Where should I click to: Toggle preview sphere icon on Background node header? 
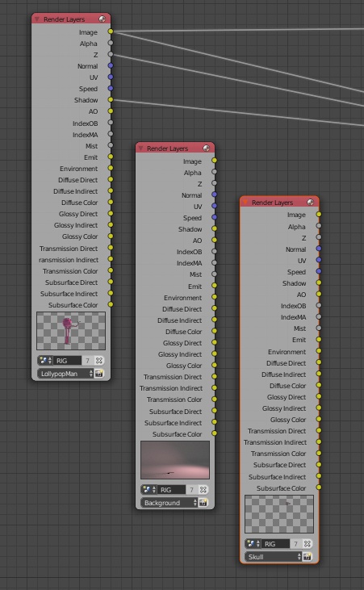coord(207,148)
